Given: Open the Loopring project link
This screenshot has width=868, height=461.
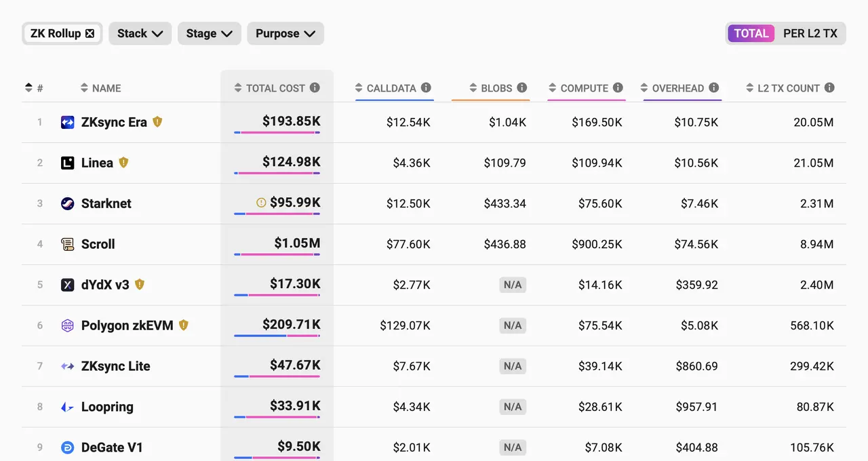Looking at the screenshot, I should 107,407.
